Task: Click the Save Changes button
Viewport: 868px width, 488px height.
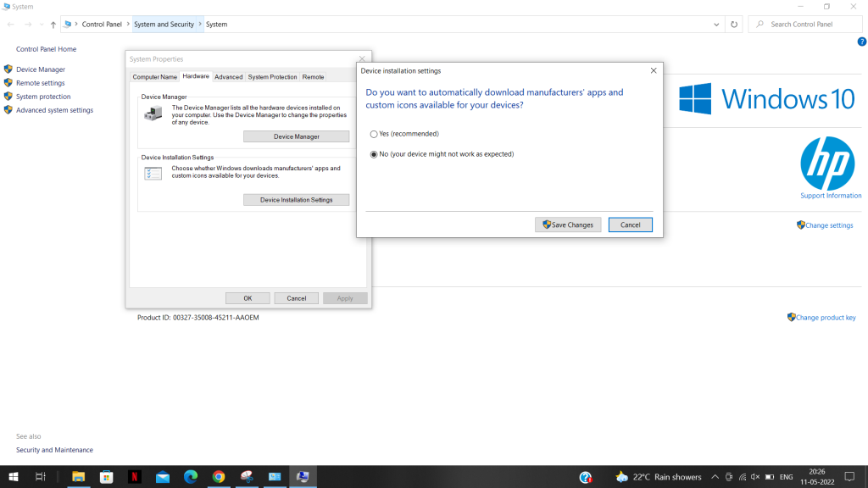Action: pos(567,225)
